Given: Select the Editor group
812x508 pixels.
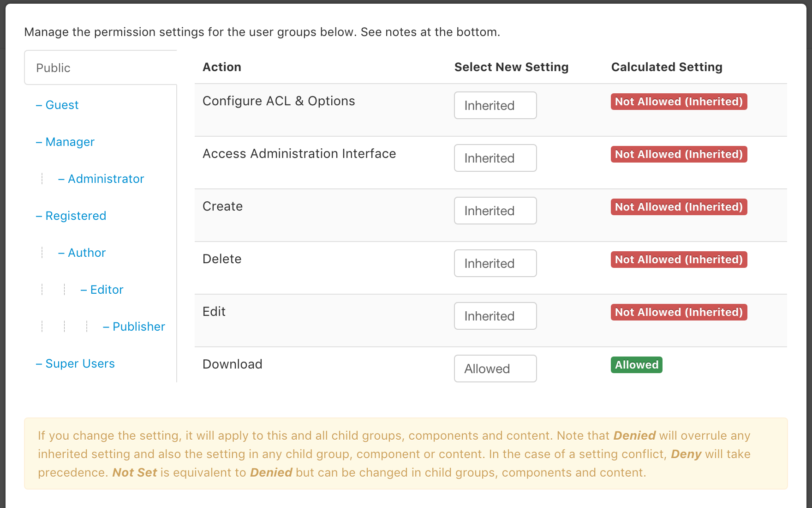Looking at the screenshot, I should coord(107,290).
